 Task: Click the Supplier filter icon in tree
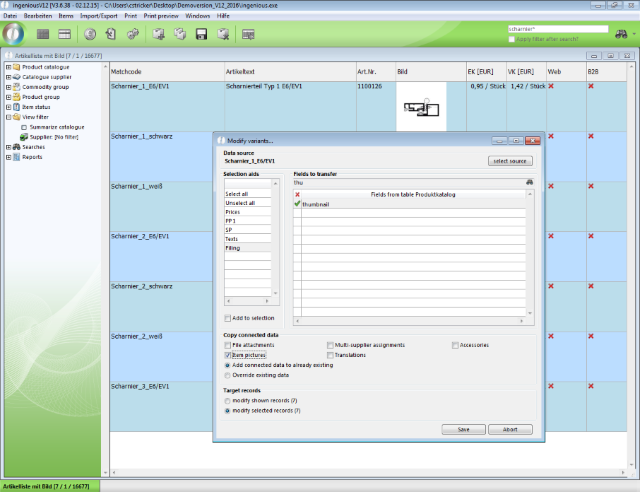pyautogui.click(x=24, y=137)
